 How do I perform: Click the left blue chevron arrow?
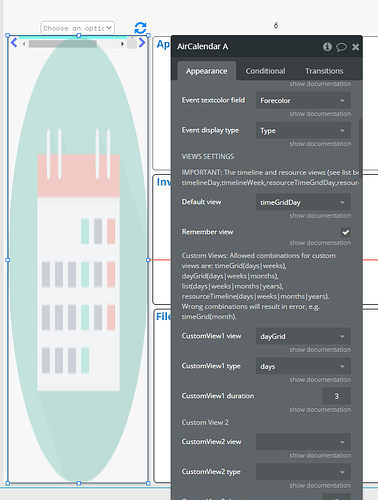pos(14,43)
